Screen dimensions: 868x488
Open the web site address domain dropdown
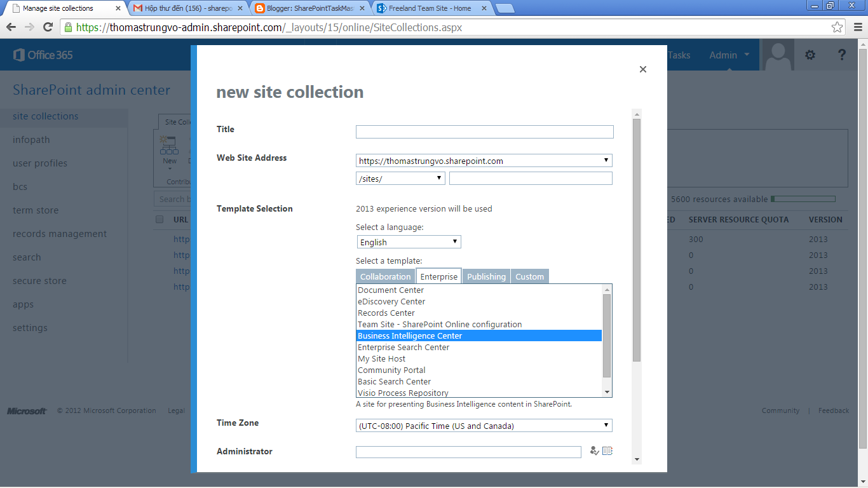[x=484, y=161]
